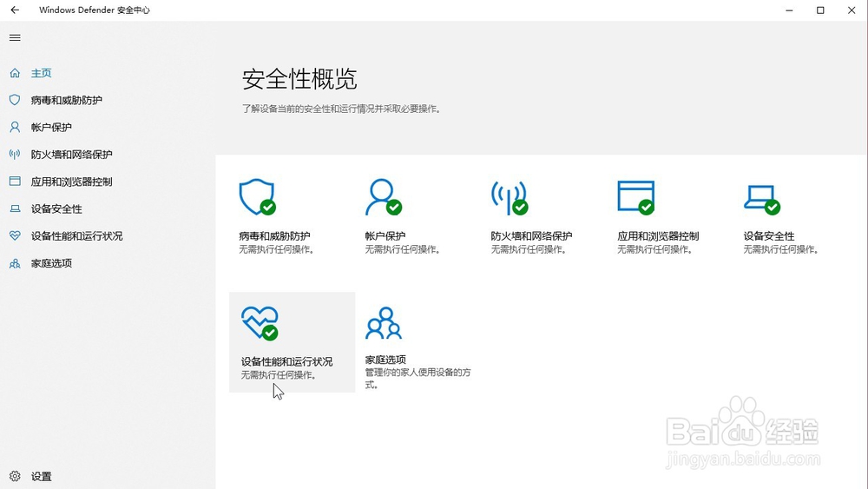Minimize the Windows Defender window

[789, 10]
